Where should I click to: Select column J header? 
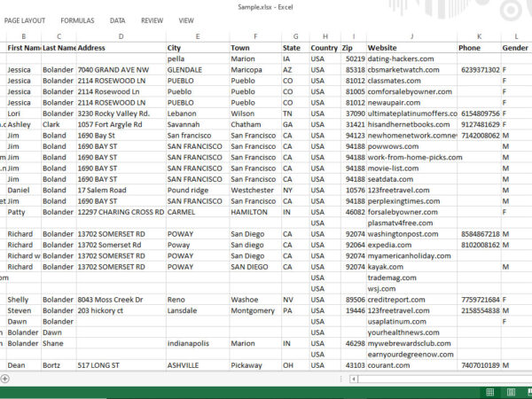412,36
